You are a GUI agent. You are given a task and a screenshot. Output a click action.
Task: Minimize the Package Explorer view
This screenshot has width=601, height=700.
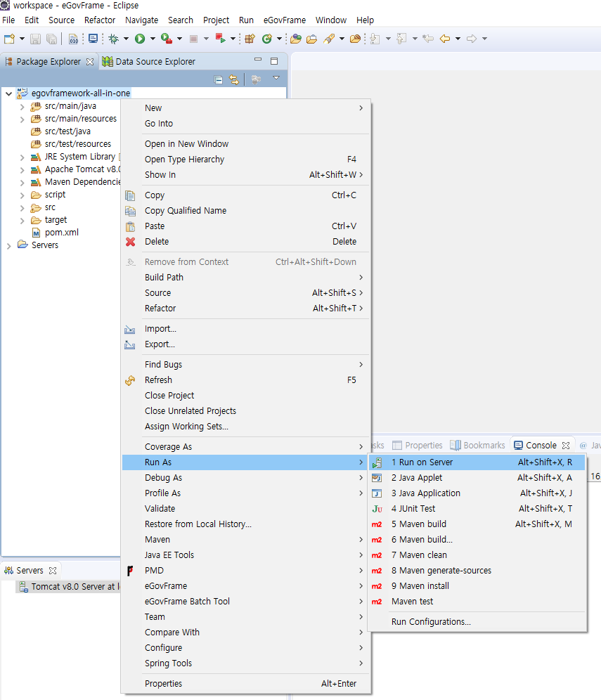258,61
